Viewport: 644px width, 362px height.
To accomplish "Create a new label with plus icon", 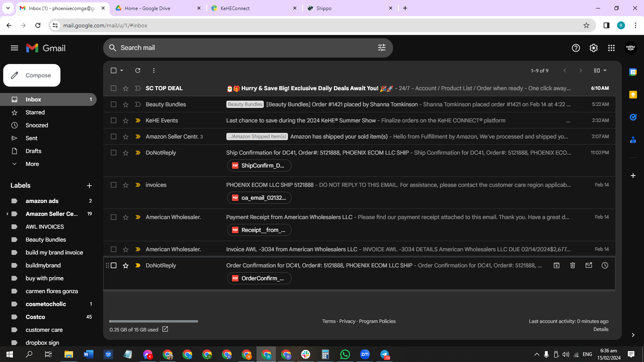I will [89, 186].
